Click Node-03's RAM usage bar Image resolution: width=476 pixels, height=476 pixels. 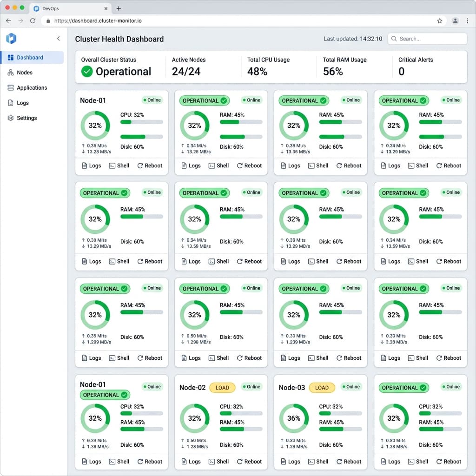click(x=340, y=429)
